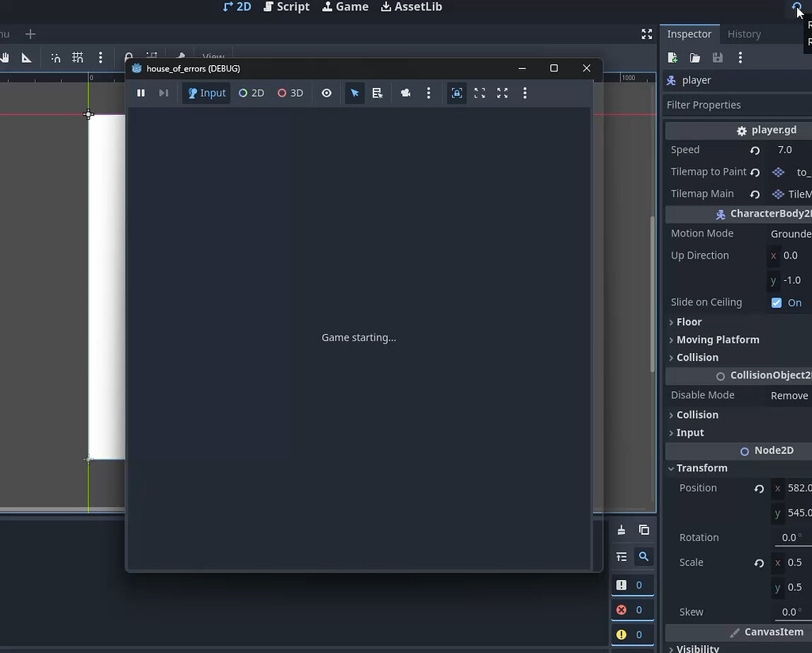Expand the Moving Platform section
The image size is (812, 653).
pos(717,340)
